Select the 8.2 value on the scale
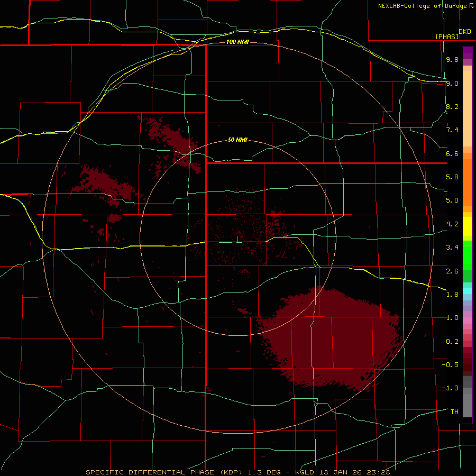Image resolution: width=476 pixels, height=476 pixels. pos(452,106)
